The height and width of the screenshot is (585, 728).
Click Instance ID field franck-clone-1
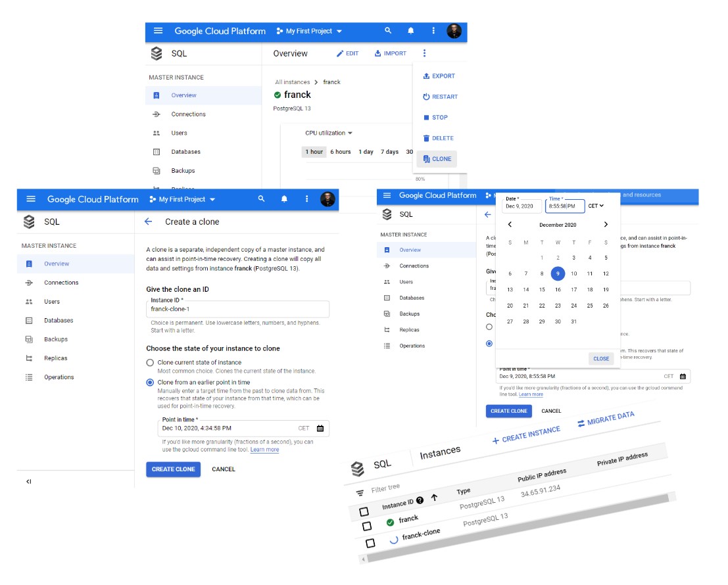coord(237,309)
